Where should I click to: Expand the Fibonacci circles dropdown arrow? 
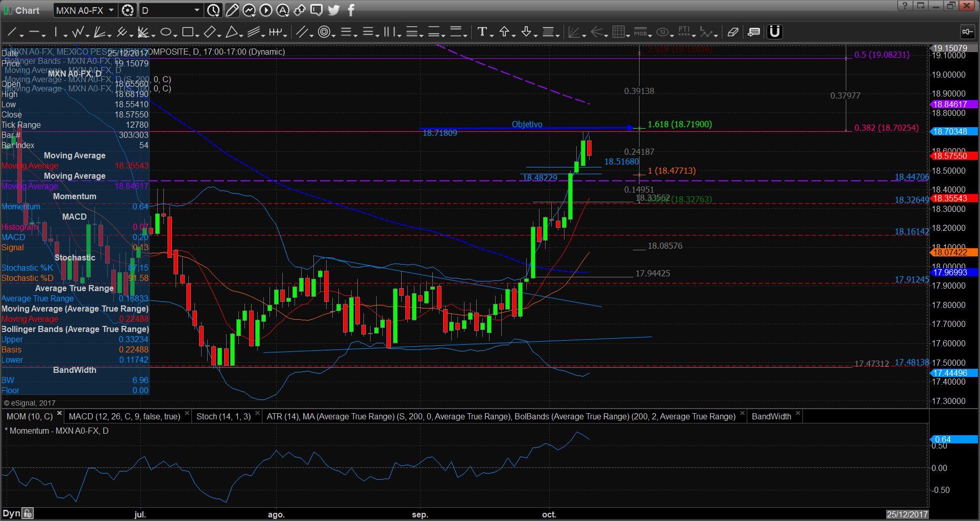pos(333,35)
